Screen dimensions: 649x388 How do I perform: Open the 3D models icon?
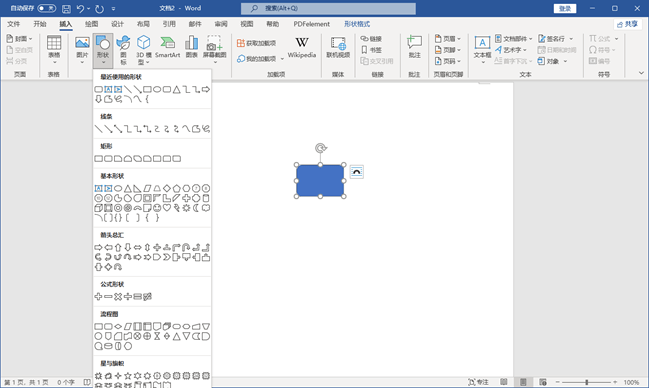point(143,50)
